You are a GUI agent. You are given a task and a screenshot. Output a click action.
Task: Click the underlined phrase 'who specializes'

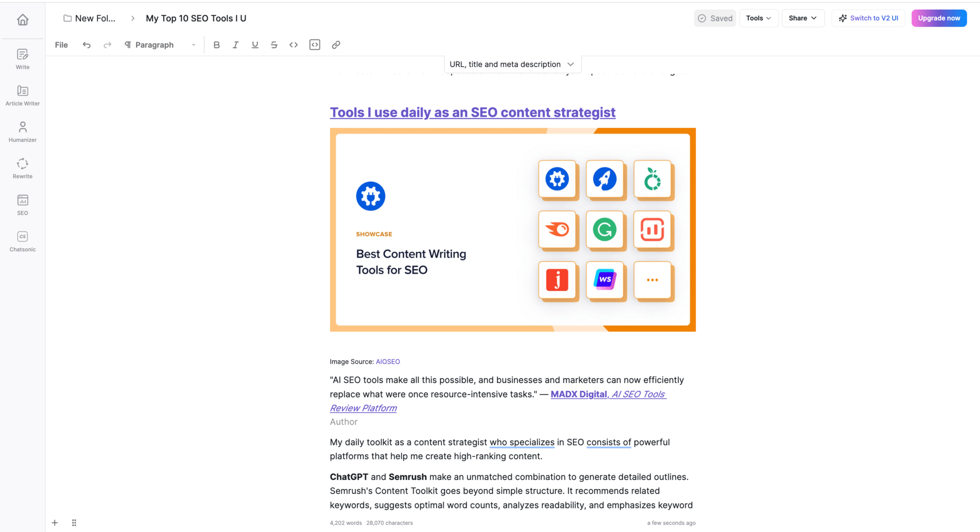tap(522, 442)
